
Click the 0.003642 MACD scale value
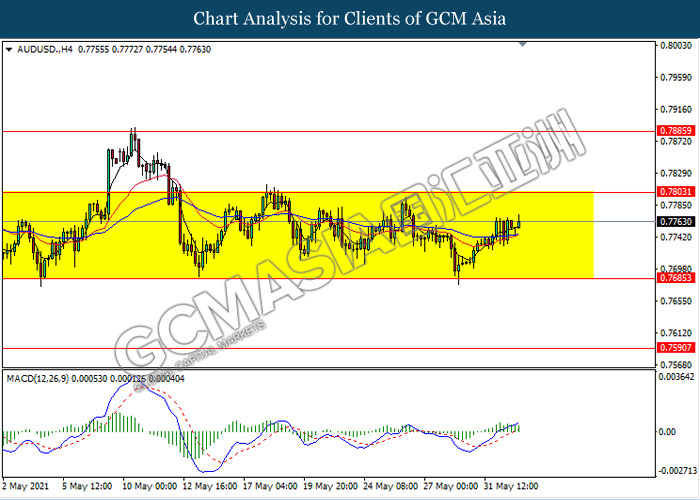pos(677,377)
